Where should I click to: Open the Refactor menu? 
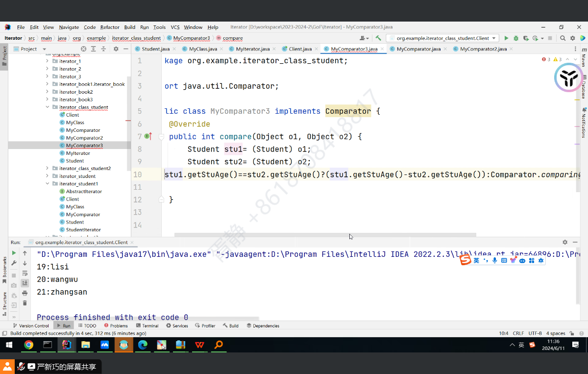click(x=110, y=27)
